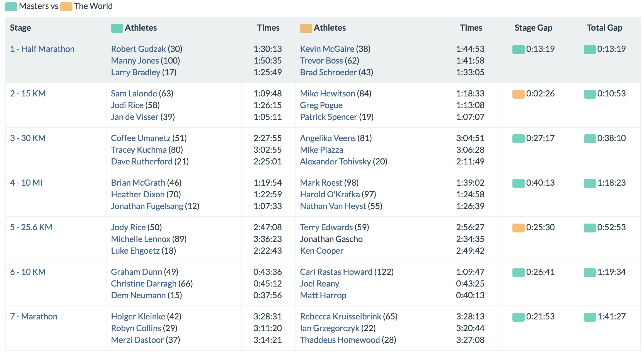Click the green Masters legend swatch
This screenshot has height=354, width=644.
point(11,7)
